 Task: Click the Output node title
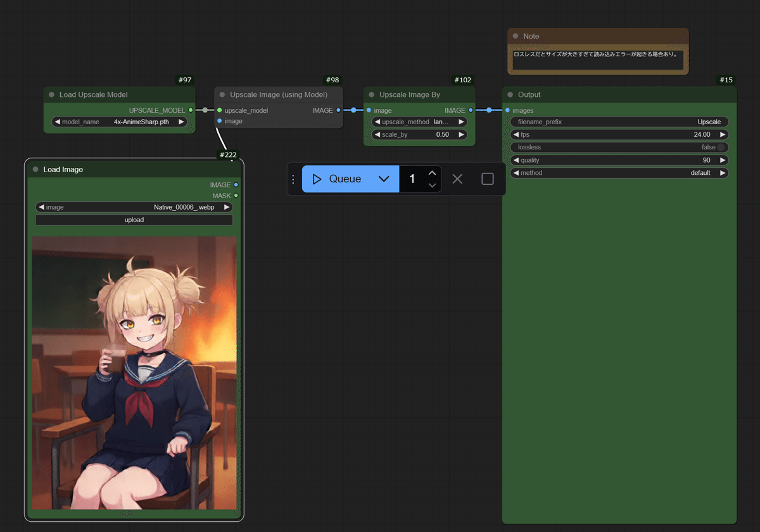point(529,95)
